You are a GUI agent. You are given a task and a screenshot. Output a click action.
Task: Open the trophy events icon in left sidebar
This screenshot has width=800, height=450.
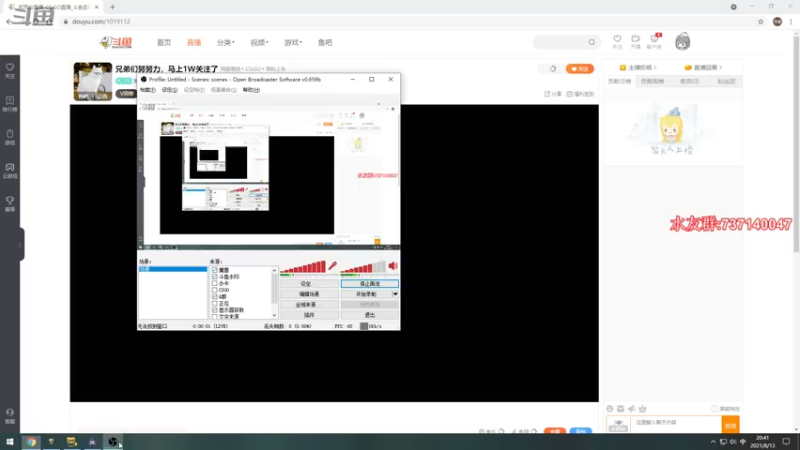tap(10, 201)
